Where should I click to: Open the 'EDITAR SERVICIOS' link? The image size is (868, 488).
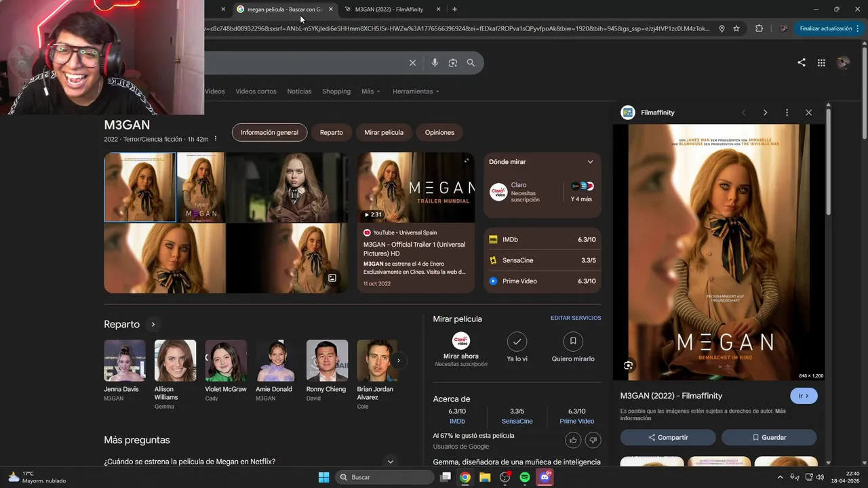click(x=576, y=318)
